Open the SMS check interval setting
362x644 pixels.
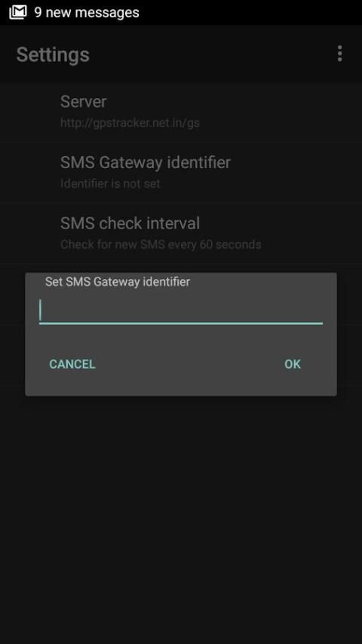coord(181,233)
